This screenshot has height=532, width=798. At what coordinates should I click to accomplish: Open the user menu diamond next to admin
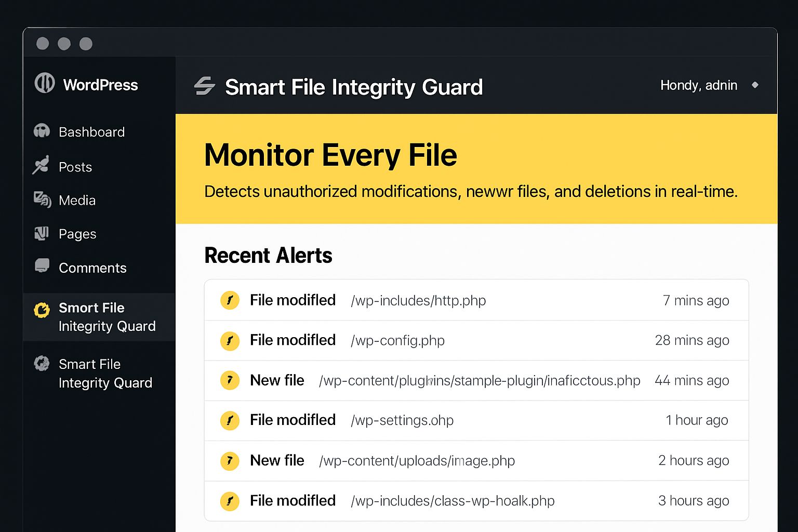point(755,85)
